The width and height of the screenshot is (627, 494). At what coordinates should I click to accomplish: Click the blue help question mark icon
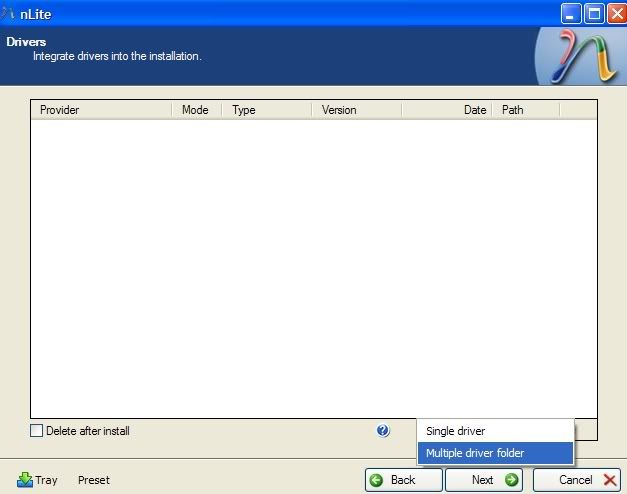[383, 430]
